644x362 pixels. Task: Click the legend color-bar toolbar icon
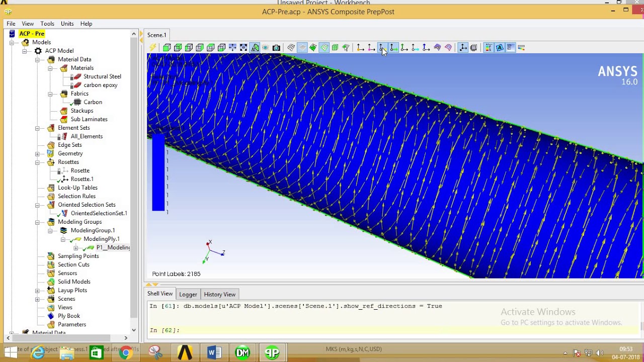pos(489,48)
